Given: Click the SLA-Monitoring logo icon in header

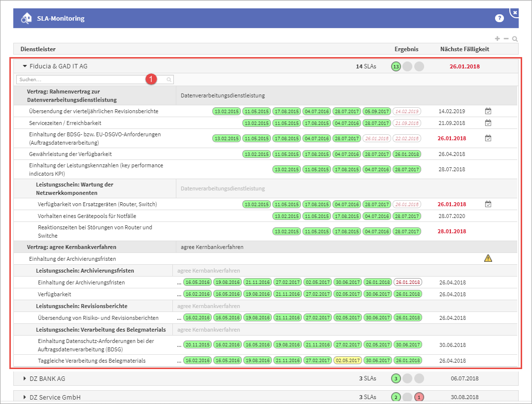Looking at the screenshot, I should click(26, 19).
